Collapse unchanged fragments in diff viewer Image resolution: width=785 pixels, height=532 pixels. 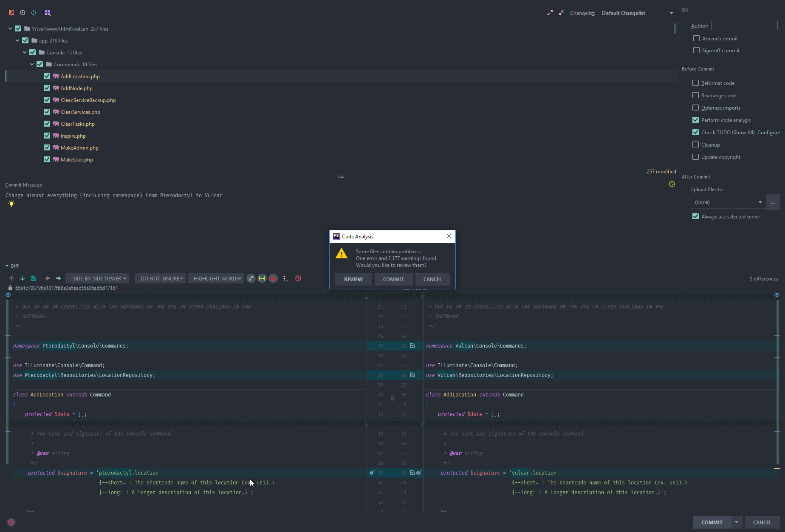tap(251, 278)
